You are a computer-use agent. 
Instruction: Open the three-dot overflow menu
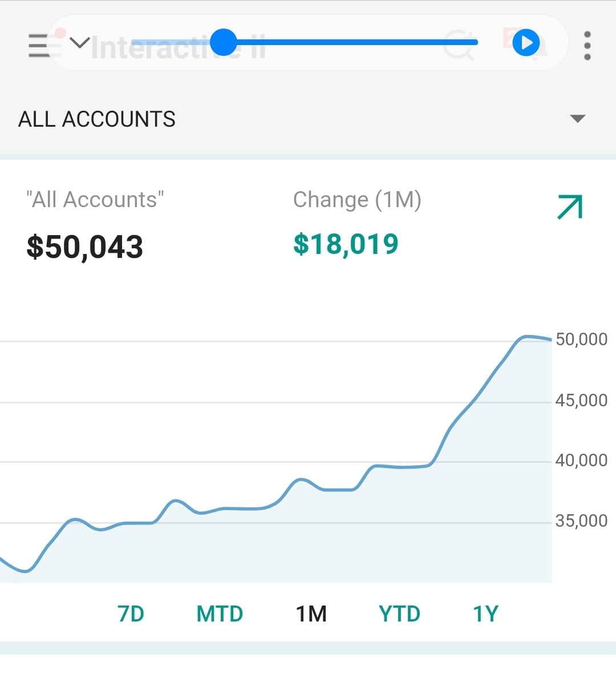587,46
